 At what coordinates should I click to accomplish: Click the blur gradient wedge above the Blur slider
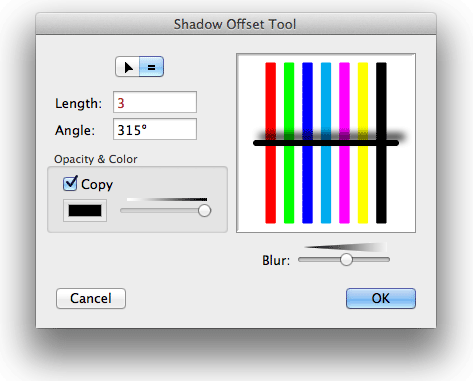tap(345, 247)
